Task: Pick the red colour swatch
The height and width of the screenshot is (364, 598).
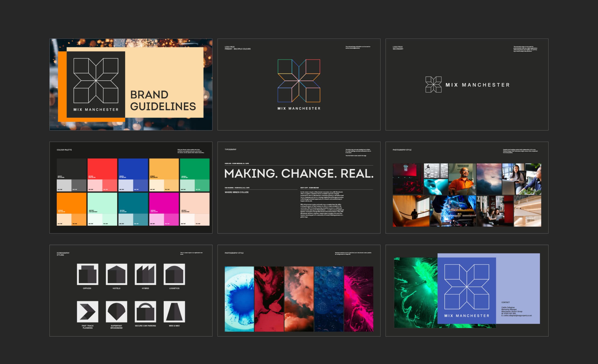Action: pos(102,169)
